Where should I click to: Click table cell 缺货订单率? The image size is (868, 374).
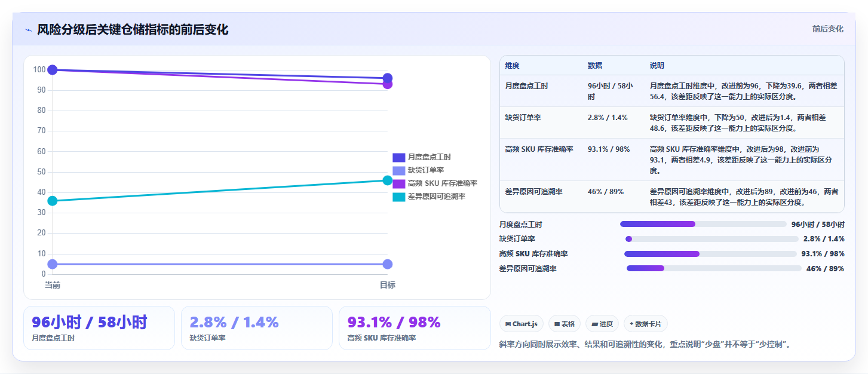[523, 118]
